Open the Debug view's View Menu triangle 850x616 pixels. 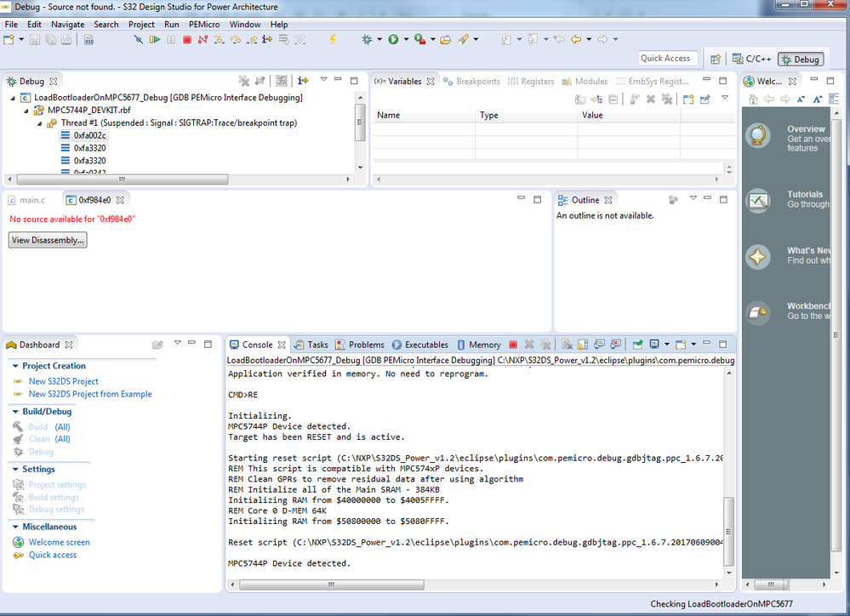323,79
